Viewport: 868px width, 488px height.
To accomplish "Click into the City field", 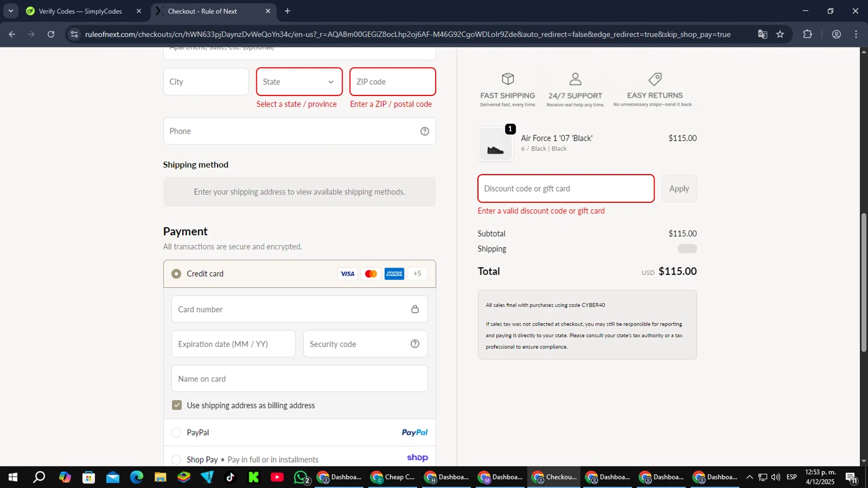I will (x=206, y=82).
